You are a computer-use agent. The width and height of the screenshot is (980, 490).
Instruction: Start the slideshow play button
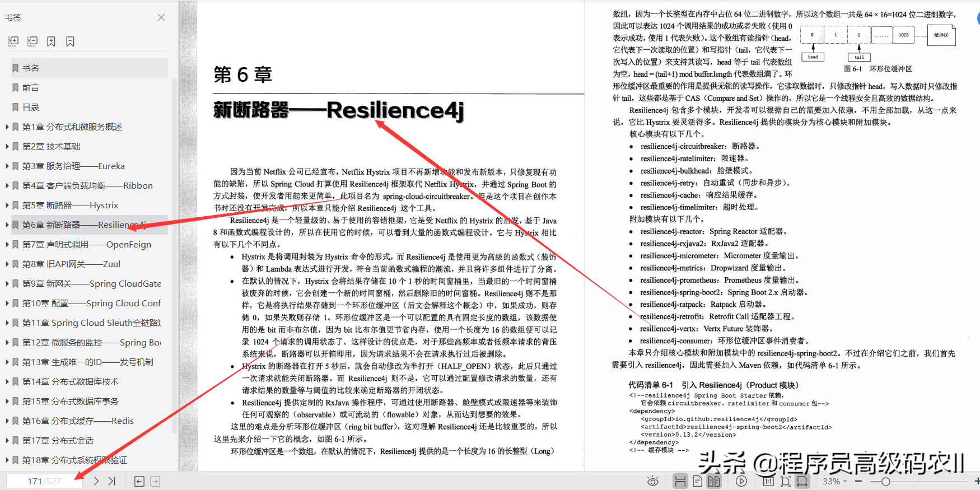tap(741, 481)
